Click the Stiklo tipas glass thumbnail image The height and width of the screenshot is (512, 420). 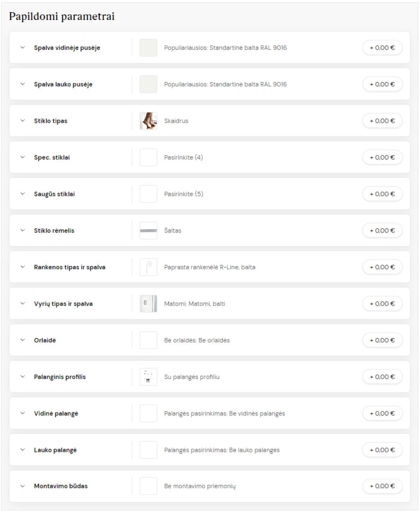(148, 121)
